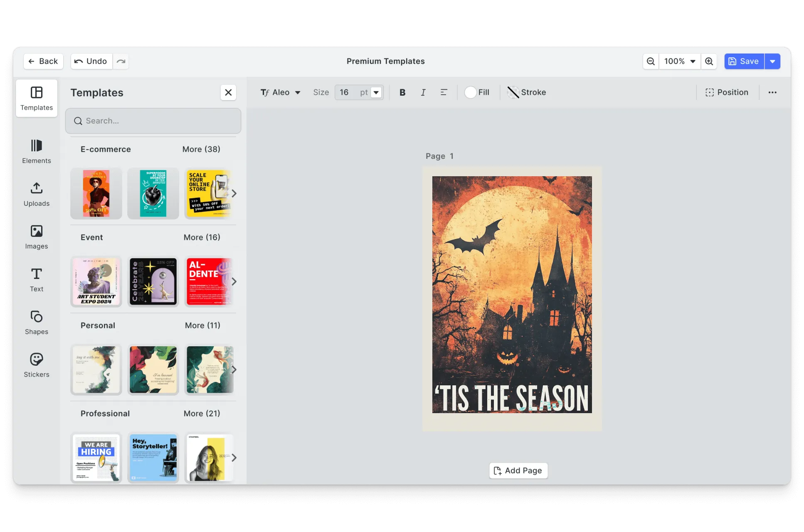
Task: Click the Page 1 label
Action: 439,156
